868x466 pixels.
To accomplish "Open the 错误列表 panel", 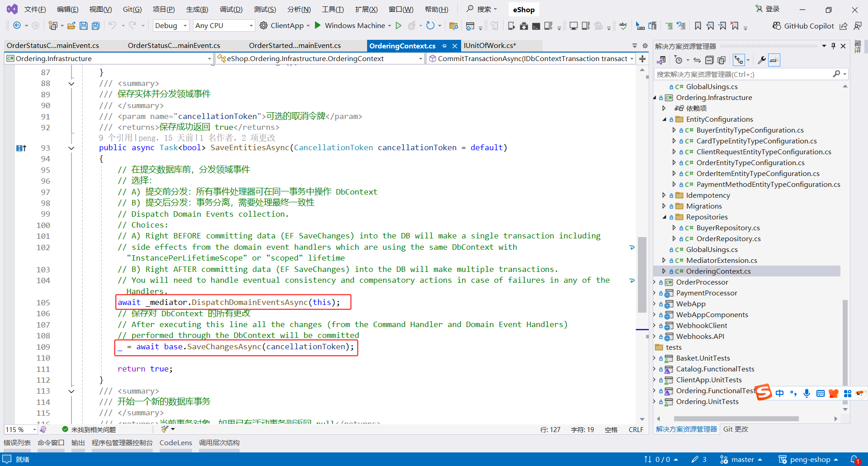I will [17, 443].
